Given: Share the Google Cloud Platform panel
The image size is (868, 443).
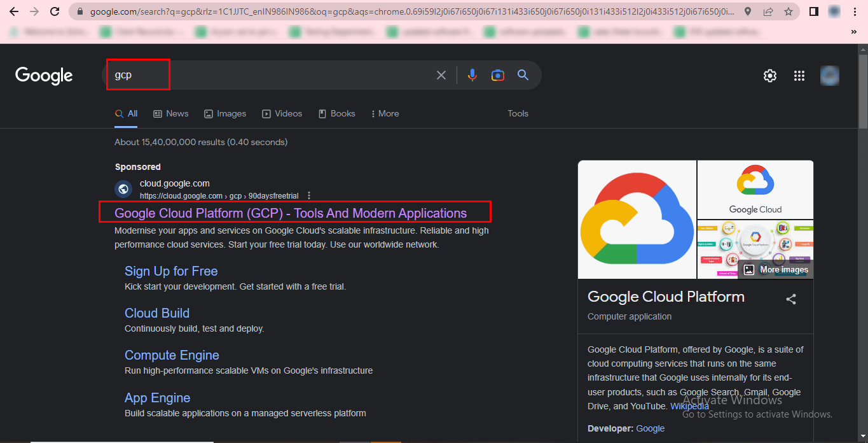Looking at the screenshot, I should 791,299.
